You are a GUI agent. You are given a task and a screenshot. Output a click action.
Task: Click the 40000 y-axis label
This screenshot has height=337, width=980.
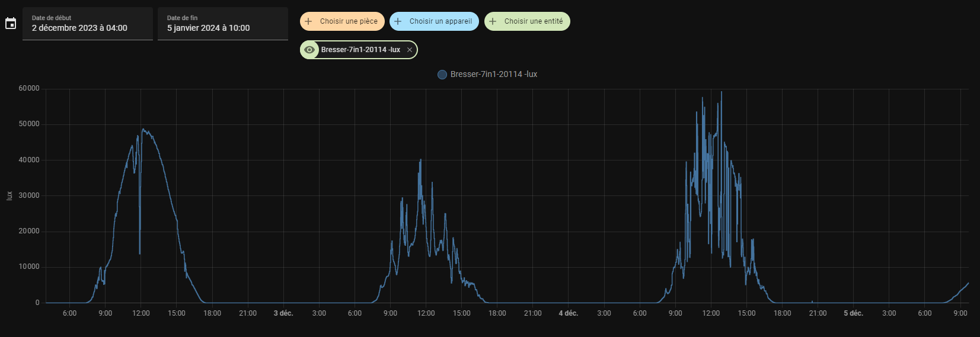coord(29,160)
